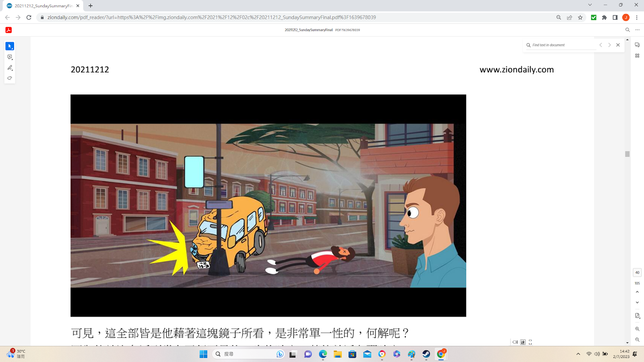
Task: Launch Microsoft Edge from taskbar
Action: coord(323,354)
